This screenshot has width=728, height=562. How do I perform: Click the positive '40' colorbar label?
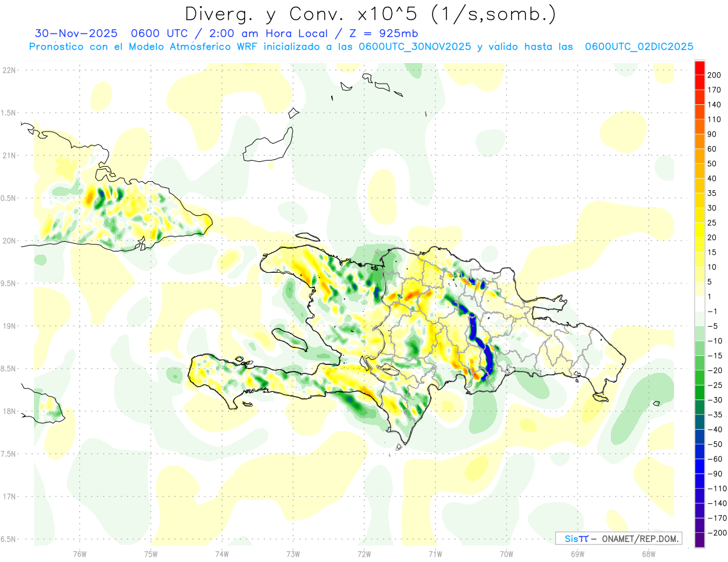[x=713, y=178]
